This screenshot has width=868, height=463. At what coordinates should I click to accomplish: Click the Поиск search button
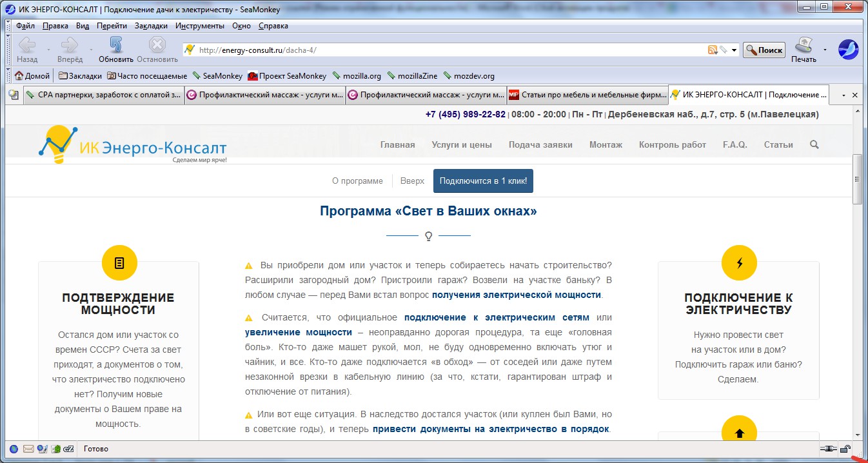click(764, 50)
